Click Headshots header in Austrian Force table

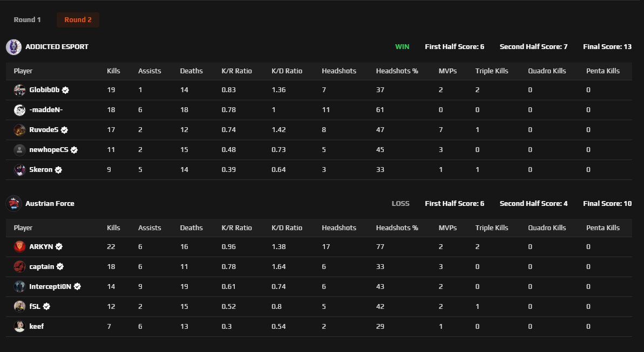(x=339, y=227)
